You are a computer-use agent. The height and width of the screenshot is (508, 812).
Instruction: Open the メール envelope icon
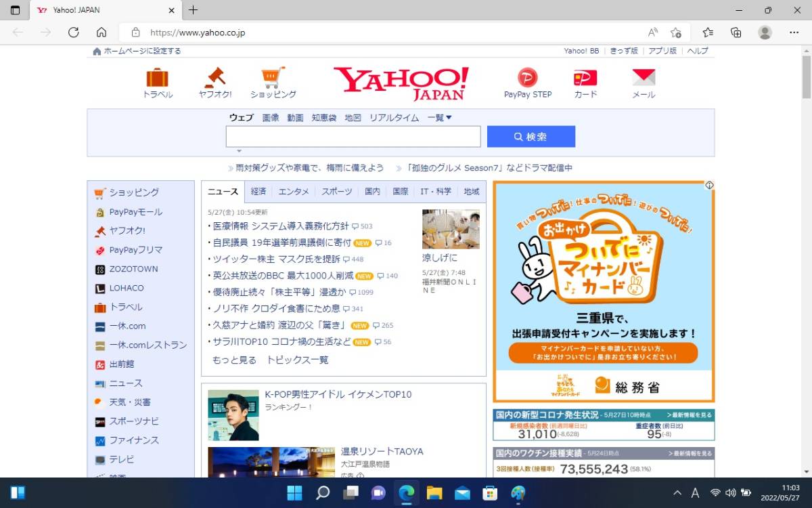coord(644,77)
